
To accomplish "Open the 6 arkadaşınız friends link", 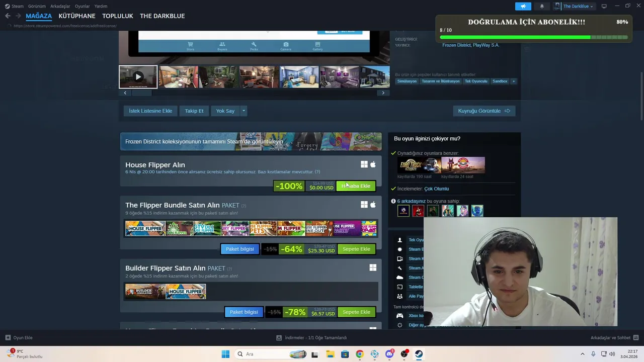I will [411, 201].
